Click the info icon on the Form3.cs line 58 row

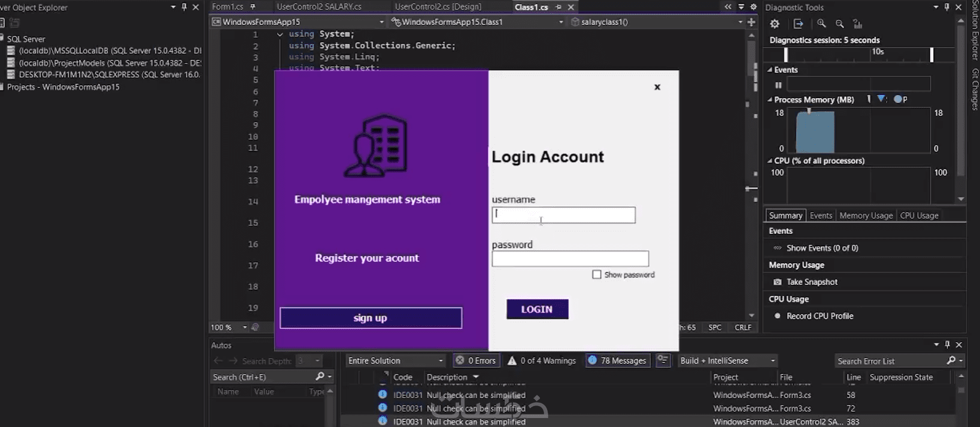coord(383,395)
